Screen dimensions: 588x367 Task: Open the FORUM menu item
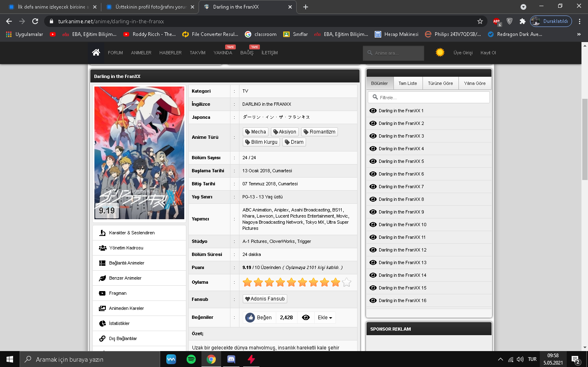point(115,53)
